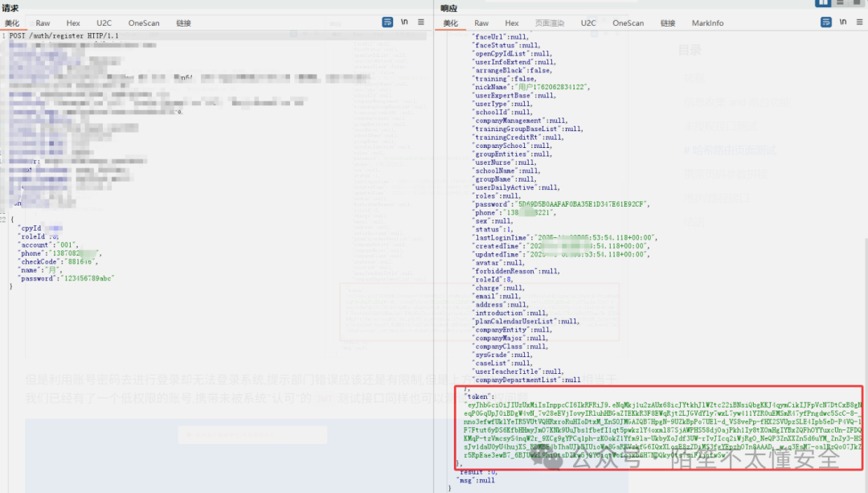
Task: Switch request view to Hex tab
Action: tap(73, 23)
